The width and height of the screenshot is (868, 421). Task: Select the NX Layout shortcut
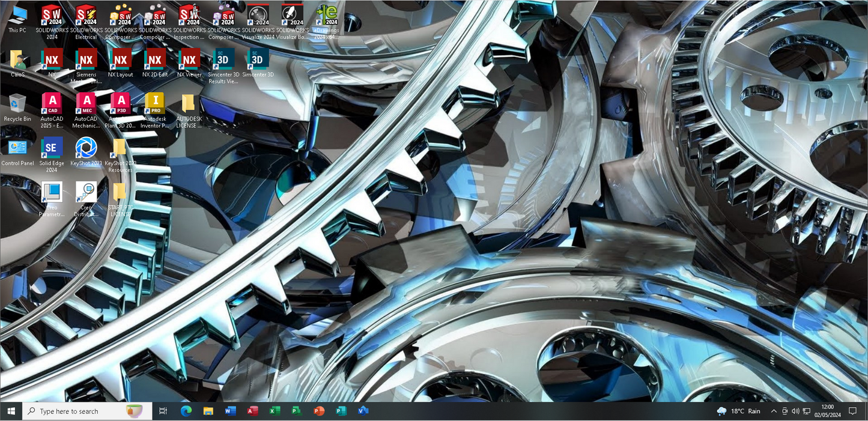point(121,63)
